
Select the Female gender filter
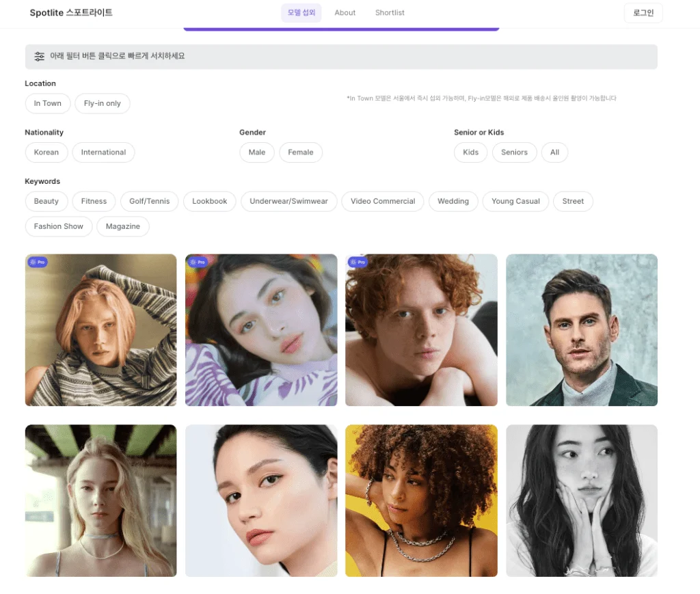pyautogui.click(x=300, y=152)
